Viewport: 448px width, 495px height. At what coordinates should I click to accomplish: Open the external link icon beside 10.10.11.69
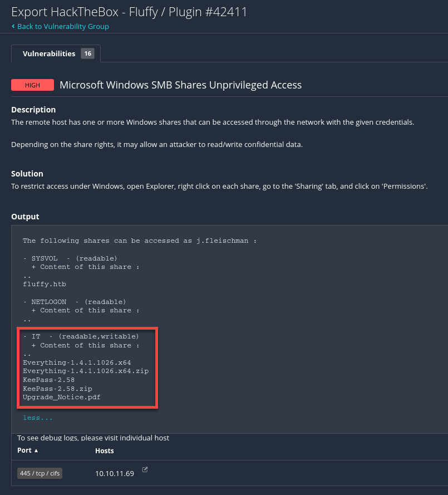pyautogui.click(x=145, y=469)
